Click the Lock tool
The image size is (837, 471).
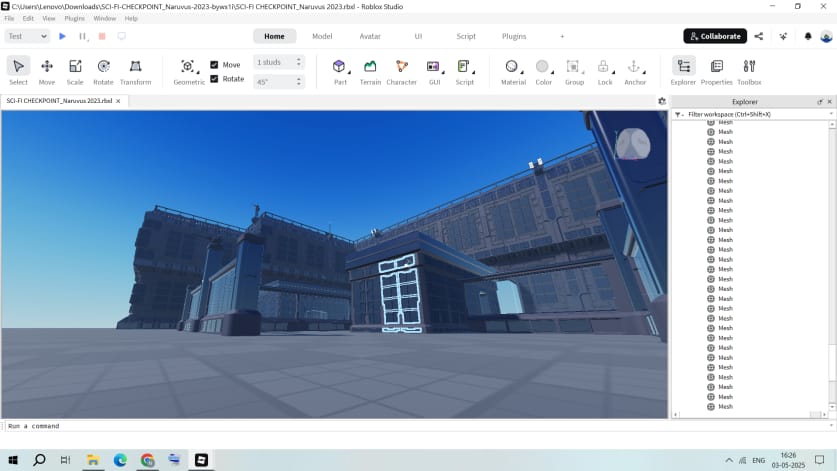[603, 71]
